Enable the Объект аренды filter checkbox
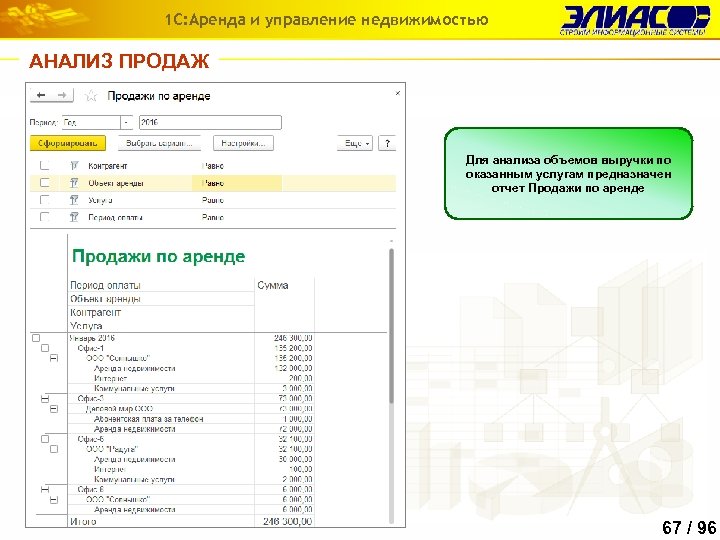The height and width of the screenshot is (540, 720). [44, 183]
